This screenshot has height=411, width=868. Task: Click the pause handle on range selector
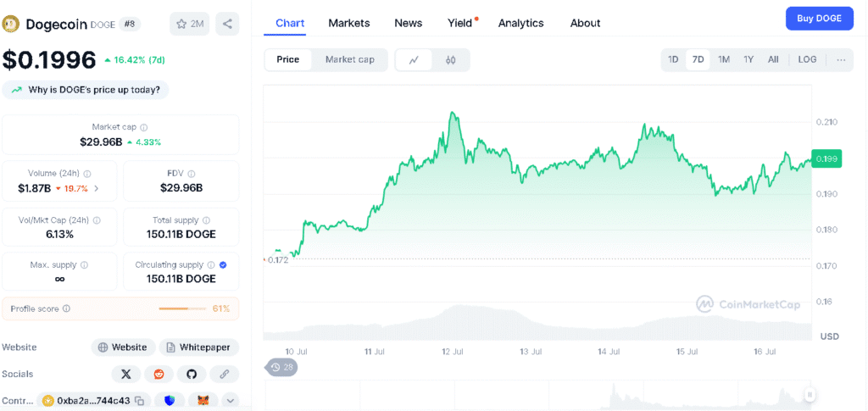(810, 394)
